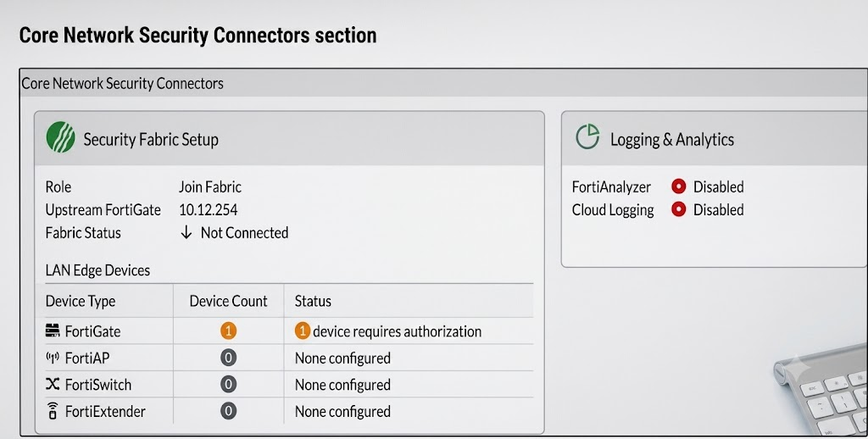Click the red FortiAnalyzer disabled status icon
The height and width of the screenshot is (439, 868).
679,186
